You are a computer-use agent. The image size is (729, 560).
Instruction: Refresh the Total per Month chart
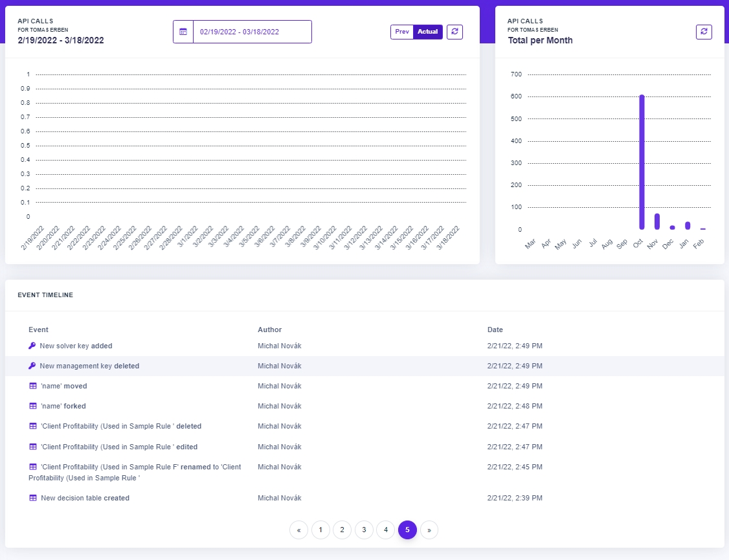coord(704,32)
